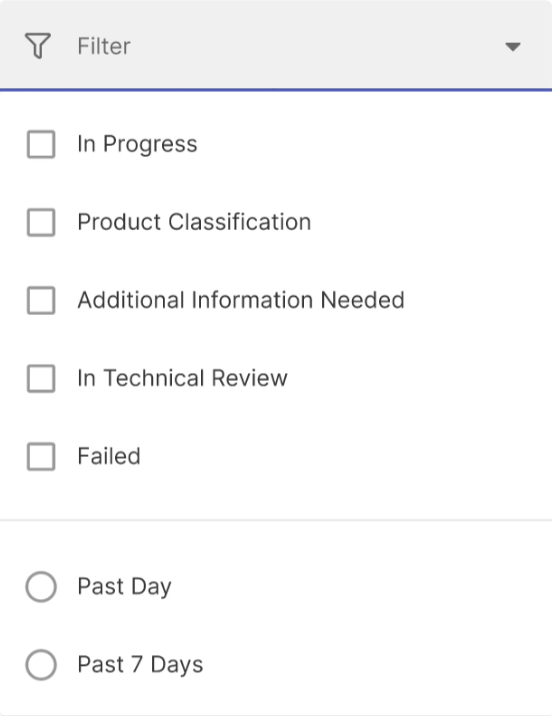Screen dimensions: 552x716
Task: Collapse the Filter dropdown arrow
Action: pos(513,47)
